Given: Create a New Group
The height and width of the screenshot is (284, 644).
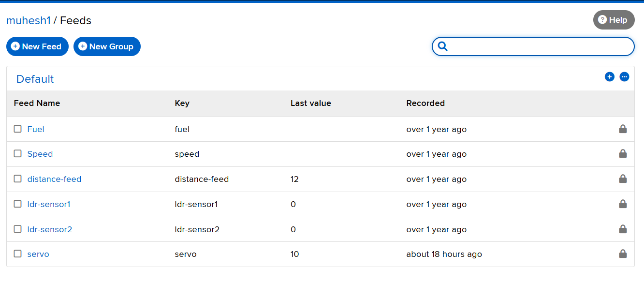Looking at the screenshot, I should (107, 46).
